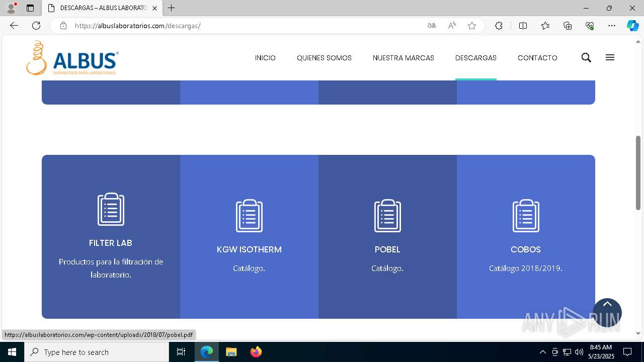The width and height of the screenshot is (644, 362).
Task: Open the Copilot sidebar icon
Action: coord(632,26)
